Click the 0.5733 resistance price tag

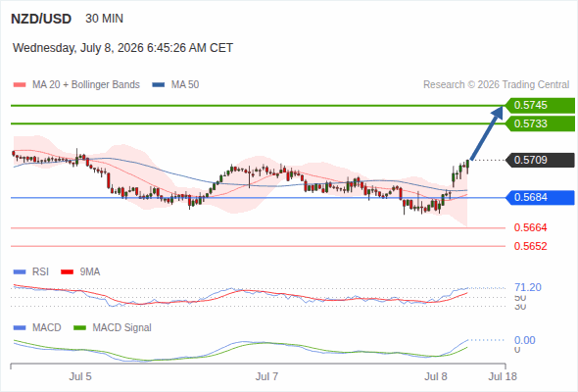click(540, 123)
